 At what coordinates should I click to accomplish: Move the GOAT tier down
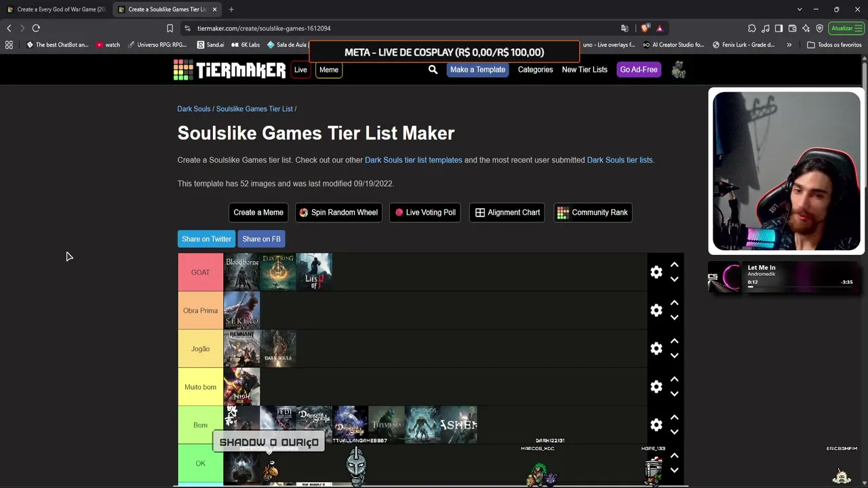[x=674, y=279]
